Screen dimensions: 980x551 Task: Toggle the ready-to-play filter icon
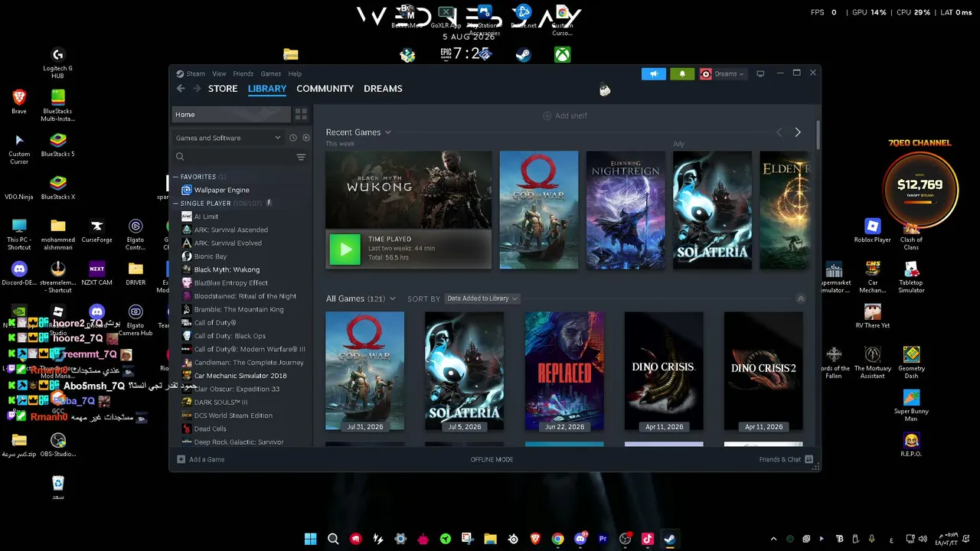click(x=306, y=138)
